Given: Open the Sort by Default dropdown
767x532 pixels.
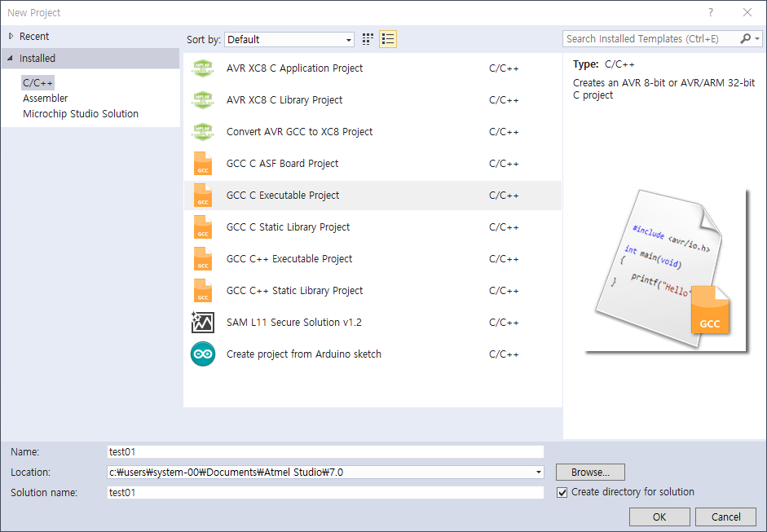Looking at the screenshot, I should (289, 40).
